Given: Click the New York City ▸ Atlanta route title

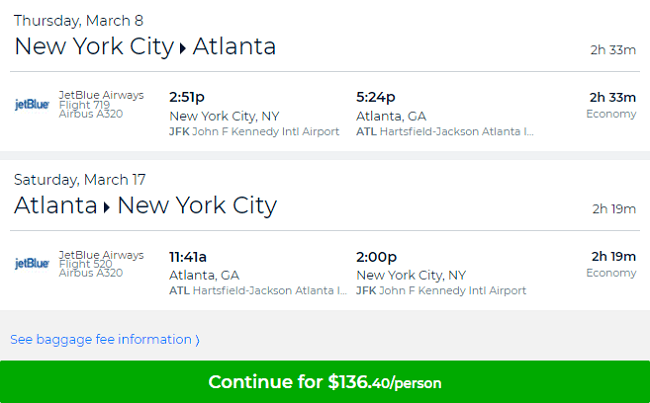Looking at the screenshot, I should 145,46.
